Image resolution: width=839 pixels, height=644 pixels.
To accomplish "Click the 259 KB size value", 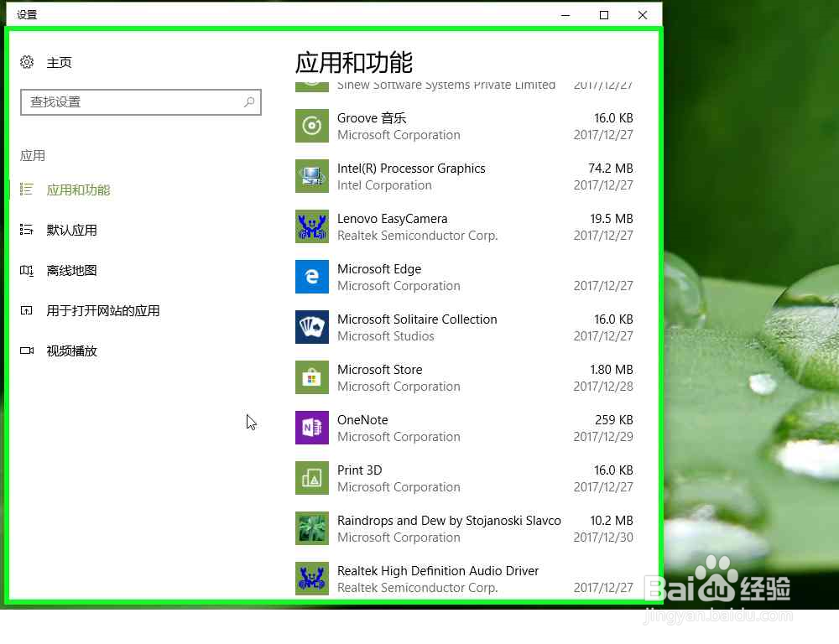I will coord(614,420).
